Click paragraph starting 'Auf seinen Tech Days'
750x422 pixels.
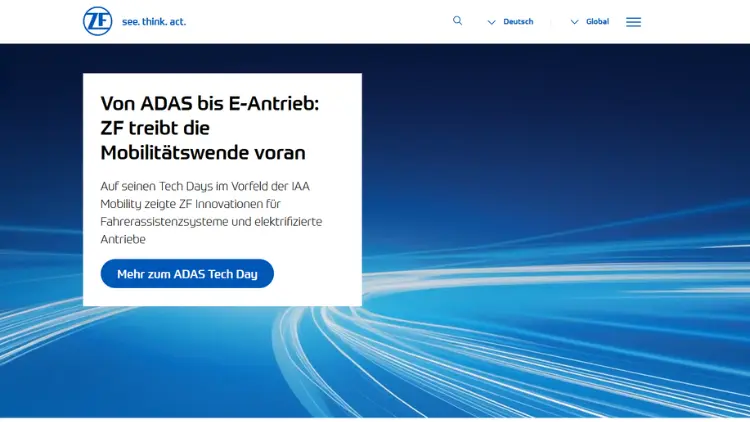(211, 212)
